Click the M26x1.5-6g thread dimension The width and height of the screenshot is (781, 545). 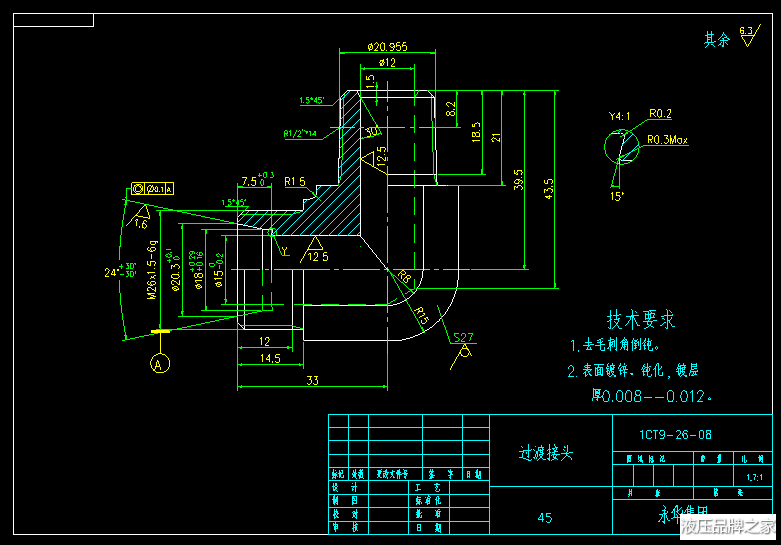[153, 270]
